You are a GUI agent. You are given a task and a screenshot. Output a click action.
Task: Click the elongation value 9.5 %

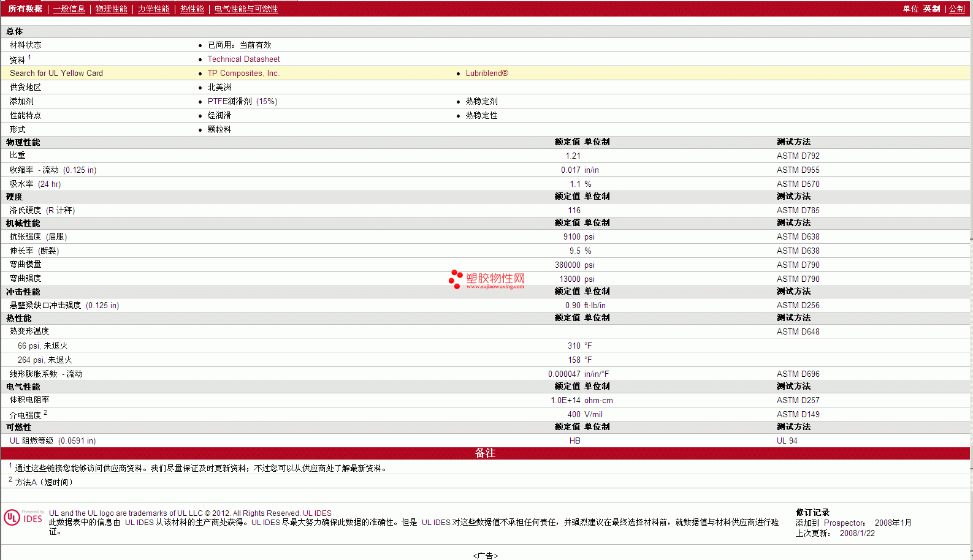(x=581, y=251)
